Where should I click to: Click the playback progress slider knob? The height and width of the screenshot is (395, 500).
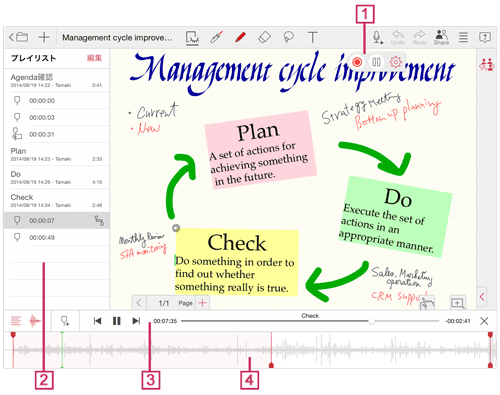[371, 321]
